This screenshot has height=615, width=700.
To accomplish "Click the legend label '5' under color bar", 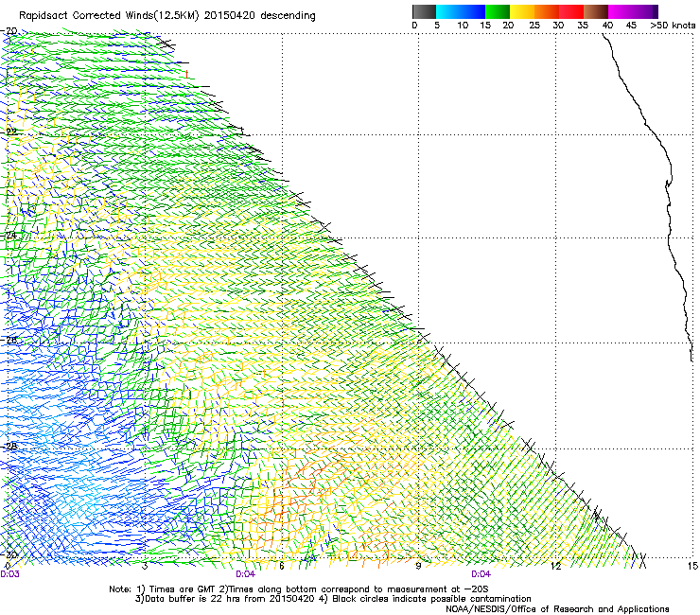I will pyautogui.click(x=437, y=26).
